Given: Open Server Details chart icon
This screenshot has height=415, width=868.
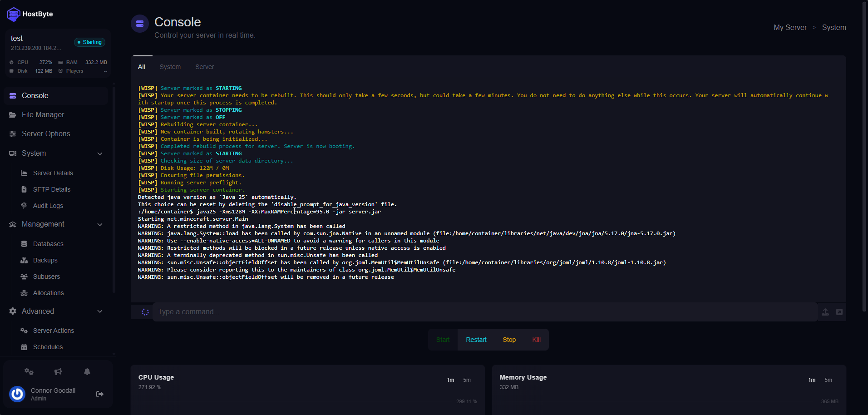Looking at the screenshot, I should [x=24, y=173].
